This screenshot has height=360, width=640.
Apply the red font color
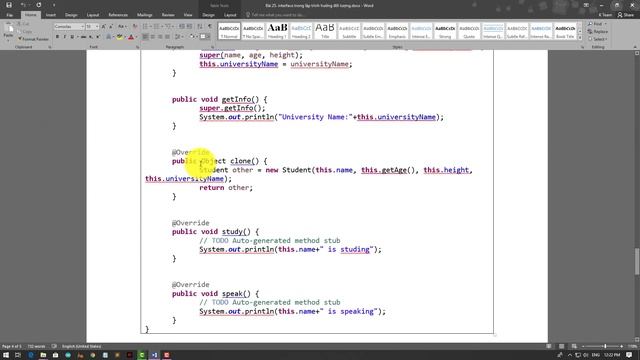click(x=131, y=37)
